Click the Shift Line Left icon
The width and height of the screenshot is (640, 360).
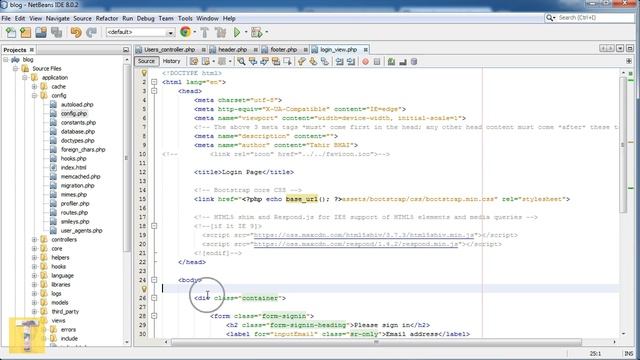[340, 62]
